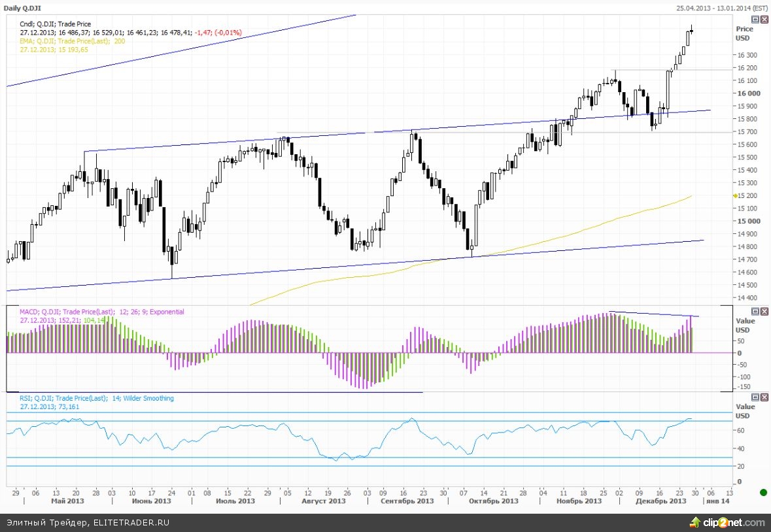
Task: Select the yellow EMA 200 legend label
Action: 72,41
